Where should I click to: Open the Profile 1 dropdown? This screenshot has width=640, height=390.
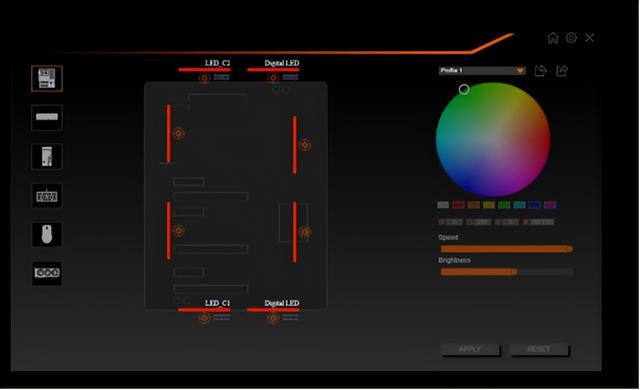point(482,71)
